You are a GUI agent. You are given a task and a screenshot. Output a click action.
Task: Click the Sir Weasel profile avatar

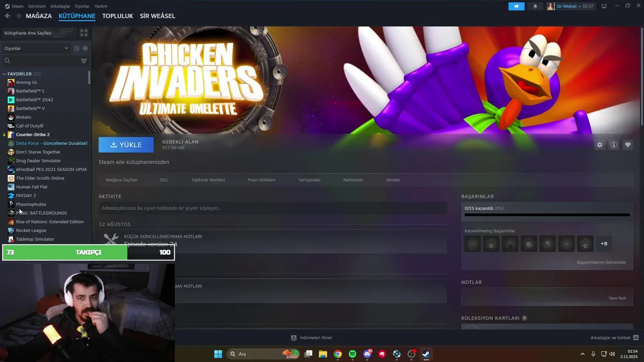[x=550, y=6]
